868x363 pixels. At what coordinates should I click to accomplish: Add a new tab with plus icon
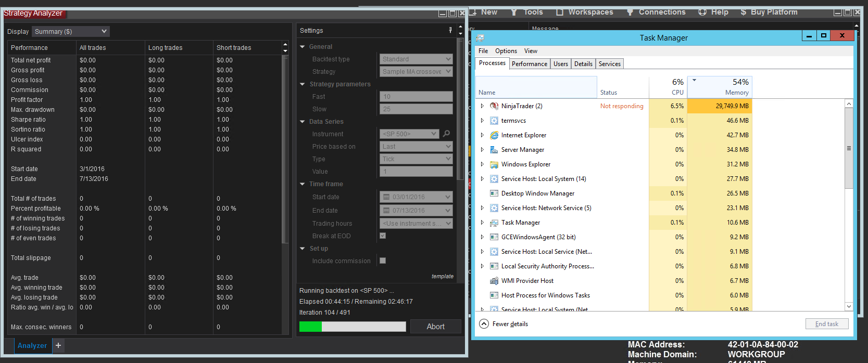(58, 345)
